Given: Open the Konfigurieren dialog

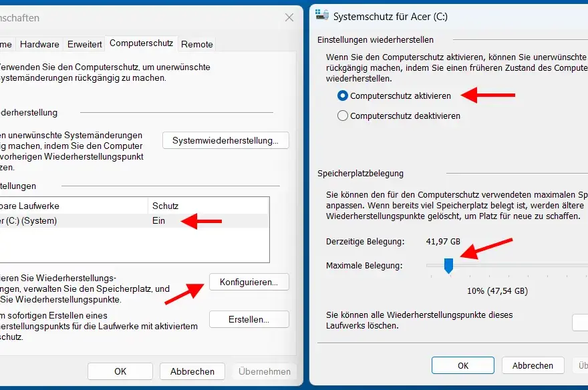Looking at the screenshot, I should pyautogui.click(x=249, y=282).
